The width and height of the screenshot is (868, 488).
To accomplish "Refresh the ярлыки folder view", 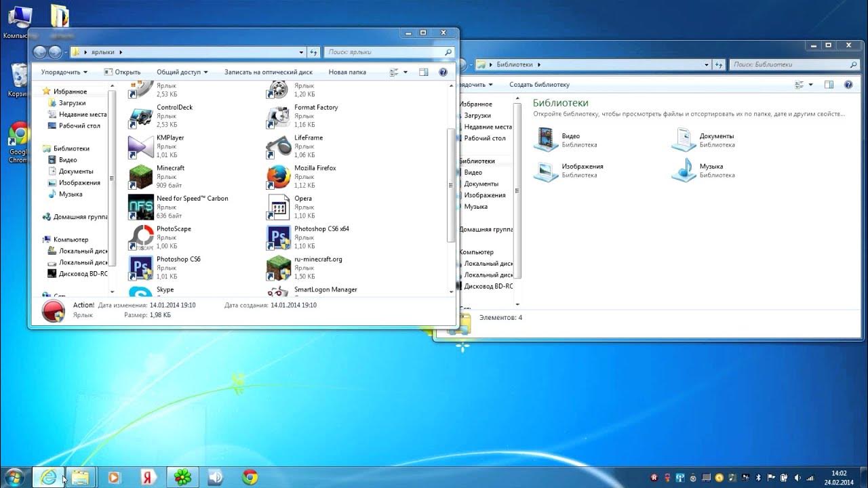I will pyautogui.click(x=314, y=52).
